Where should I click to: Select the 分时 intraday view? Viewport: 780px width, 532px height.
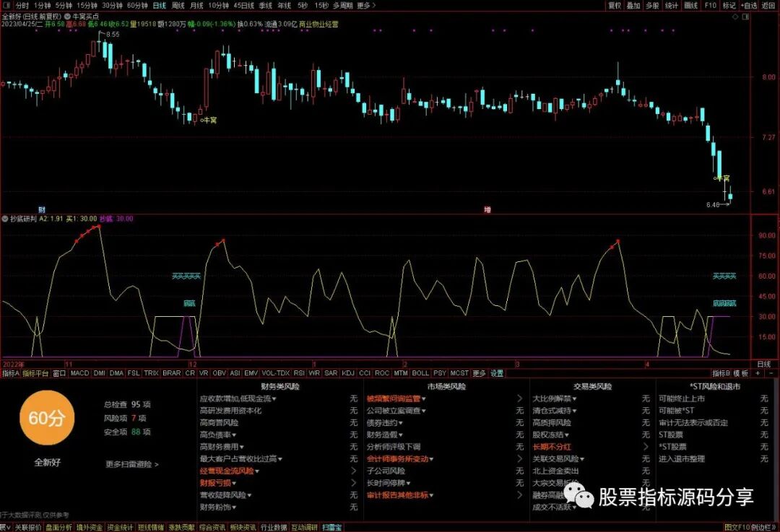[22, 6]
